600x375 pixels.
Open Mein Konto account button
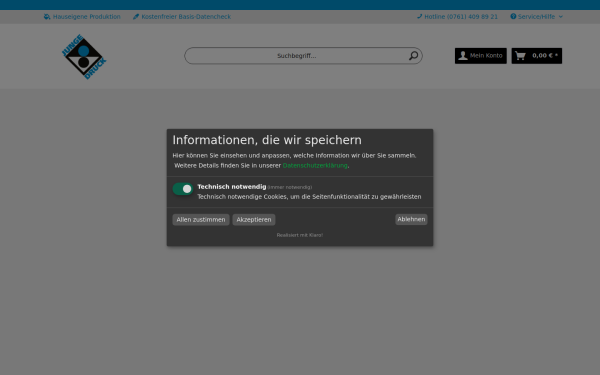(x=481, y=56)
